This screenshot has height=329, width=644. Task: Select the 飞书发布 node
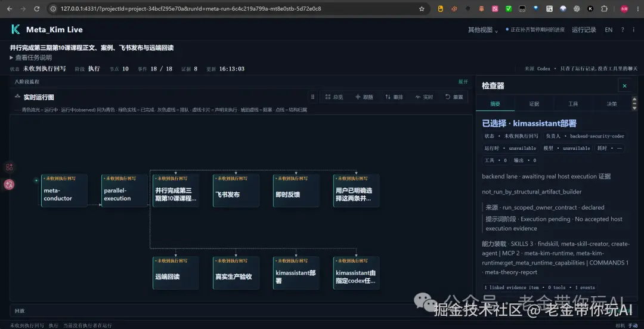click(236, 190)
